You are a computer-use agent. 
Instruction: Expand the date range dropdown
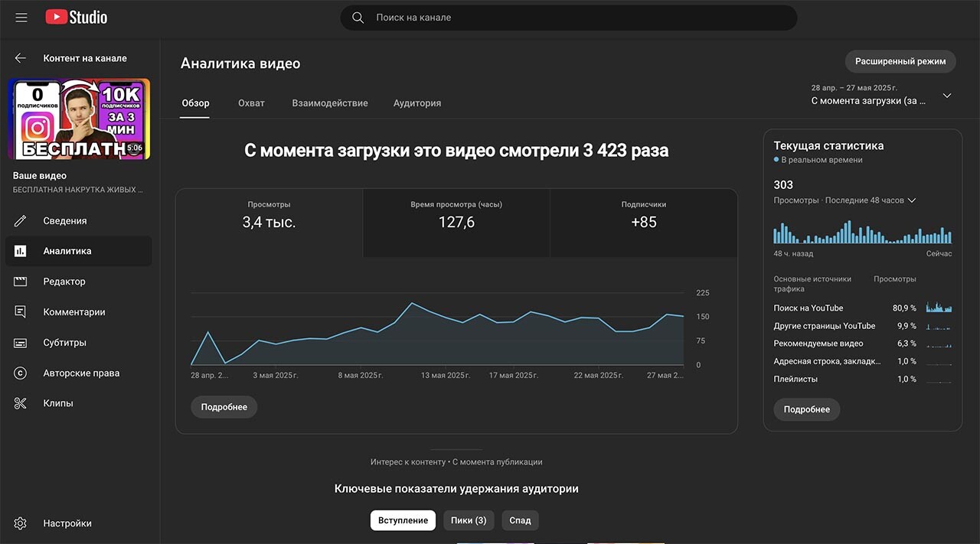tap(947, 96)
